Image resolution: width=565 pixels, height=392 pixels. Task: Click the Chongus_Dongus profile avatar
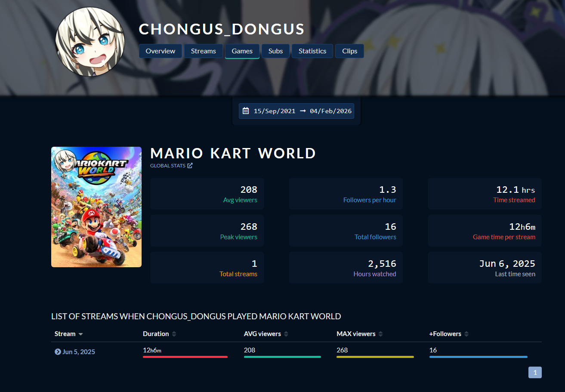pyautogui.click(x=90, y=42)
